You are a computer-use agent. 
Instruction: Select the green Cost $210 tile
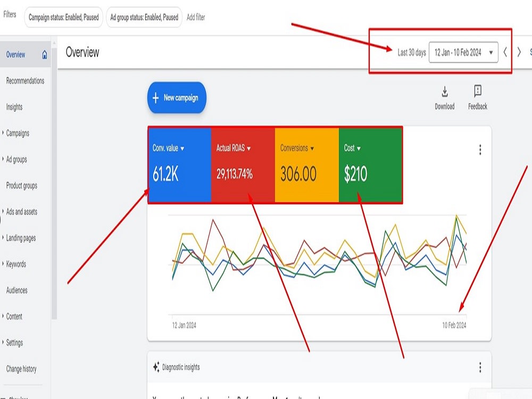coord(370,165)
